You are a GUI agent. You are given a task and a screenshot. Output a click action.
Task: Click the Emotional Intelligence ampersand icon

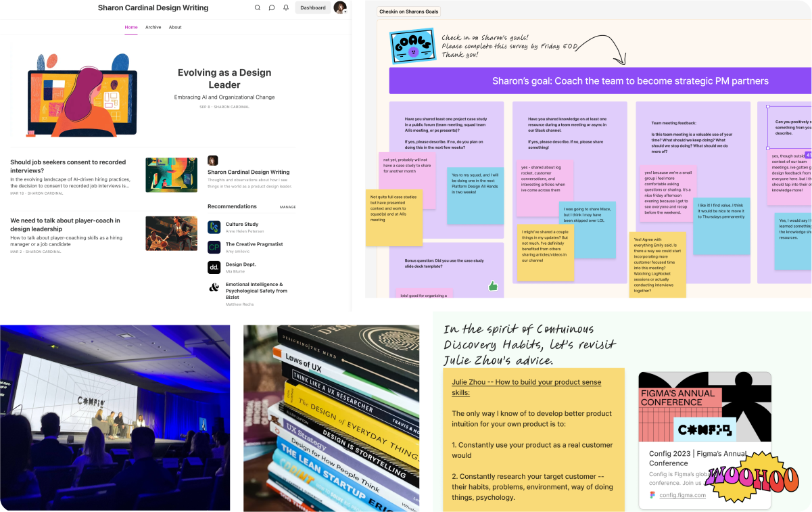214,287
